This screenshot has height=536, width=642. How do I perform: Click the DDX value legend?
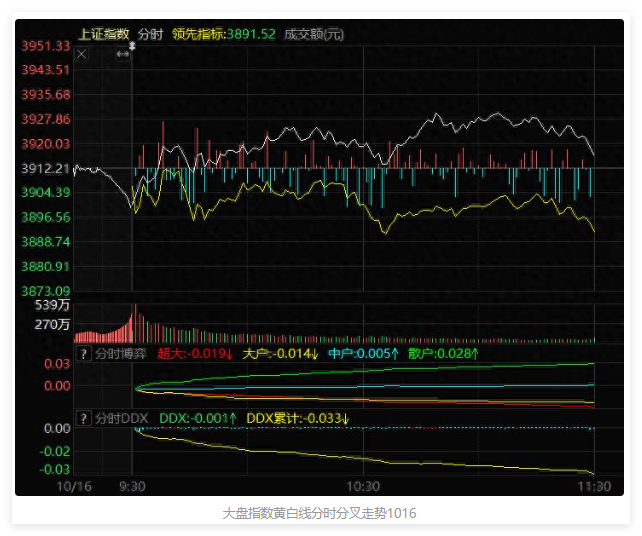[198, 417]
